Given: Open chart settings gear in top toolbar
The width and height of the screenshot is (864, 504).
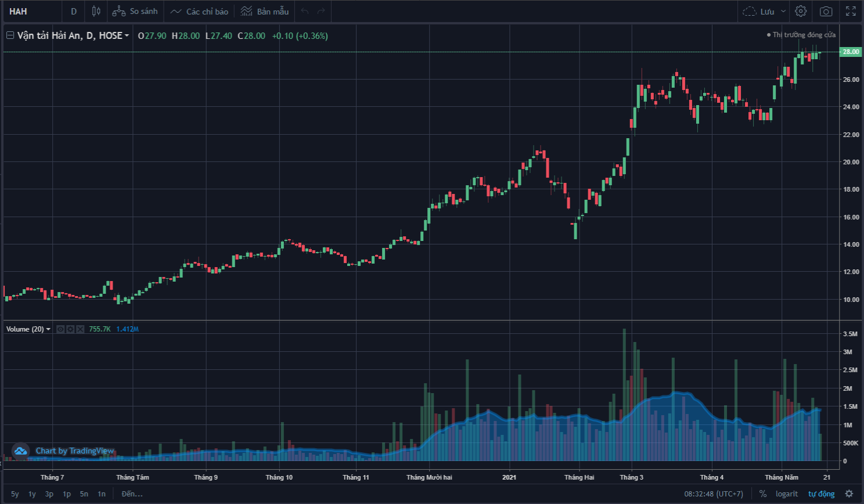Looking at the screenshot, I should pos(801,11).
